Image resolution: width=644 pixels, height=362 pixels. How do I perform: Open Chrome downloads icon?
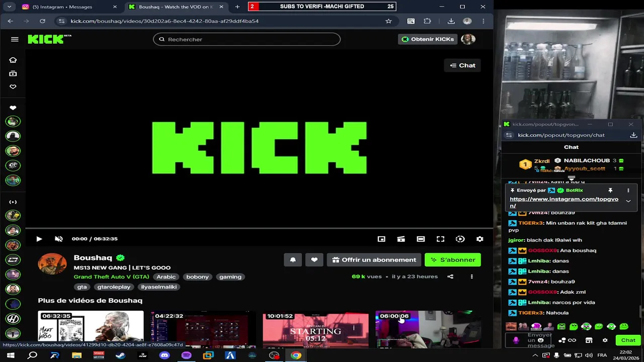pyautogui.click(x=451, y=21)
